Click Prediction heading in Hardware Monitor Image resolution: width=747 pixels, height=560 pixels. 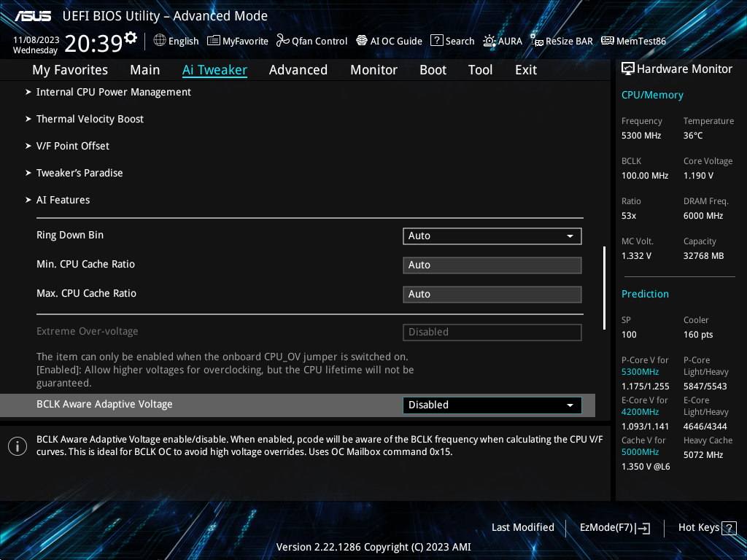pyautogui.click(x=645, y=295)
